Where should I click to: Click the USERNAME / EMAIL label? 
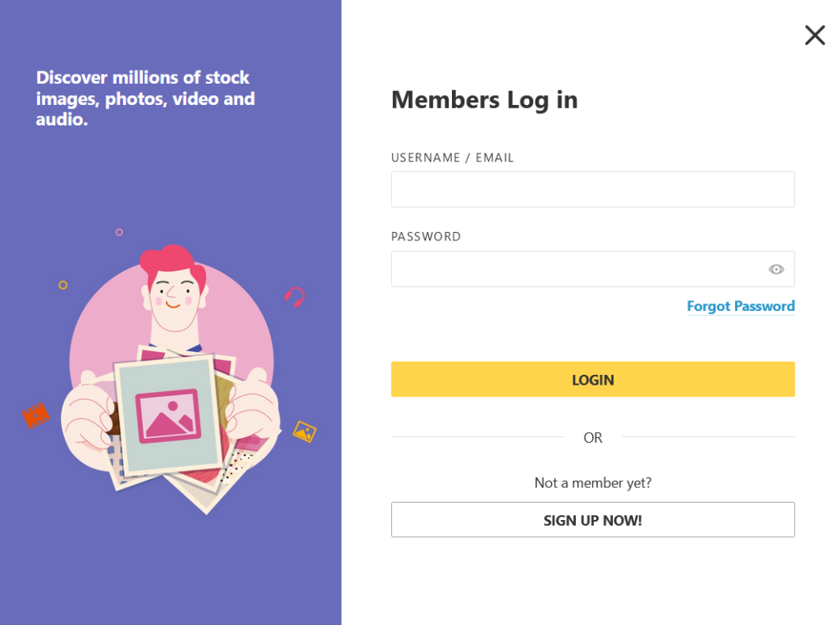pyautogui.click(x=452, y=157)
